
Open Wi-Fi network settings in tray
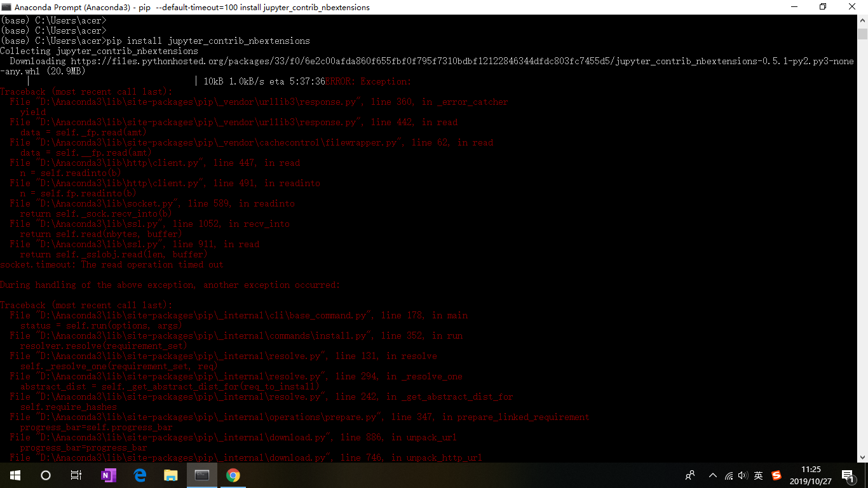coord(728,475)
